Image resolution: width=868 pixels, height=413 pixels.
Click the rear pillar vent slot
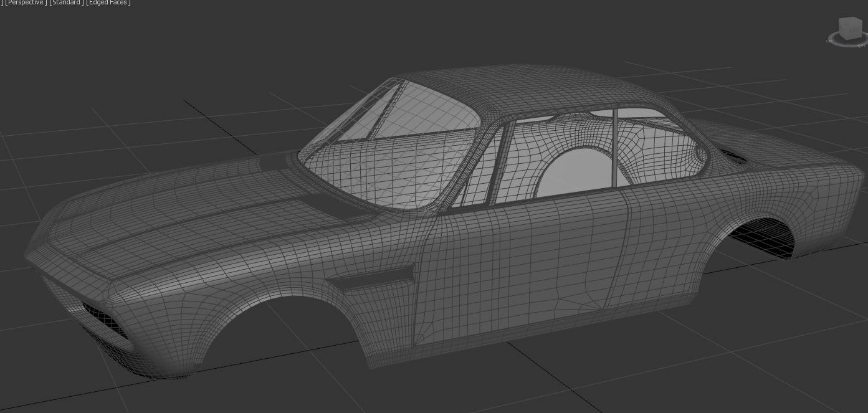pos(733,155)
